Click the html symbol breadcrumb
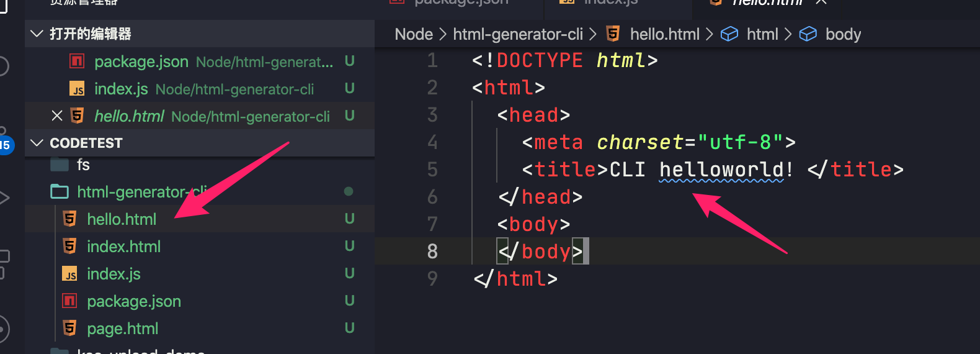Image resolution: width=980 pixels, height=354 pixels. 762,34
